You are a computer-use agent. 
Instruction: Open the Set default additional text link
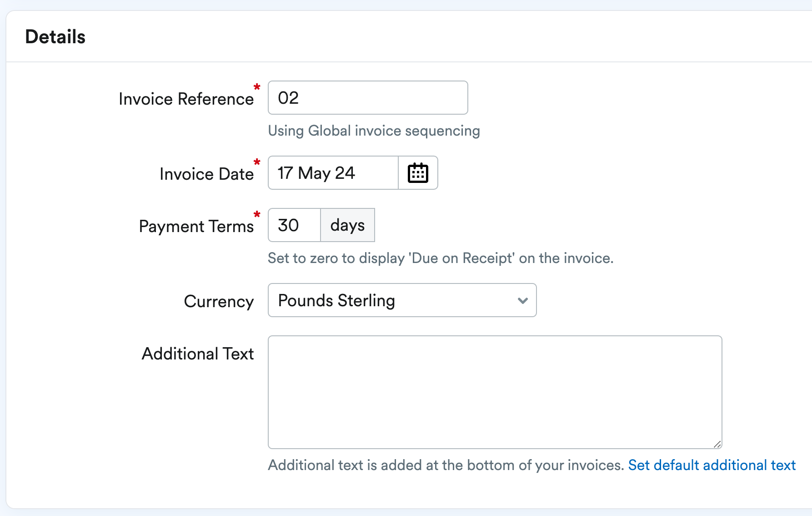(x=712, y=465)
